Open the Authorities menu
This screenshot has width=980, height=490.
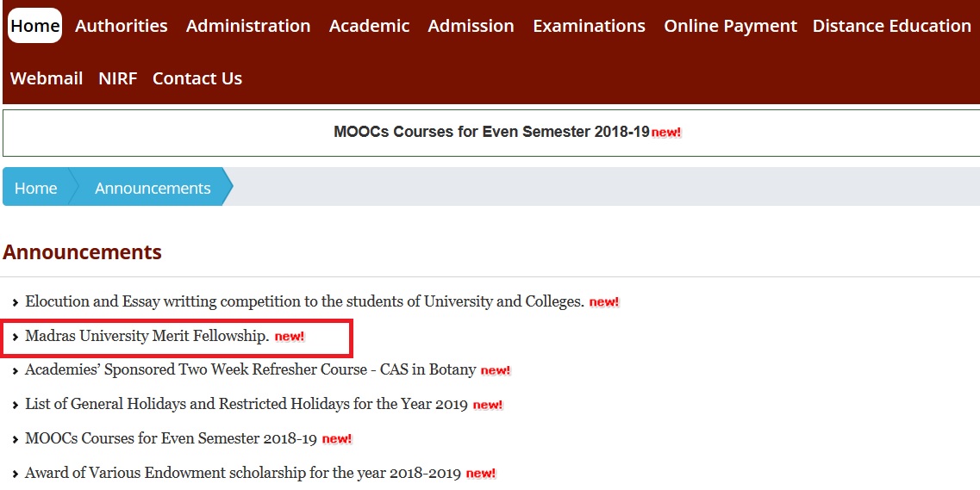(121, 26)
